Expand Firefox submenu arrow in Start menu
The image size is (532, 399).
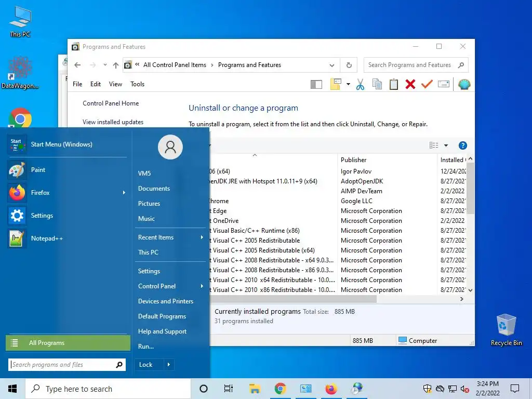(x=124, y=193)
